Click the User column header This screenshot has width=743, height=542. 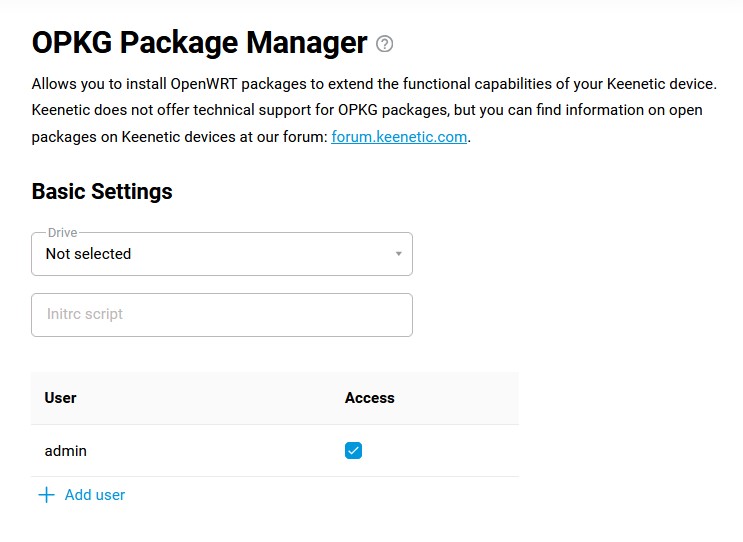pyautogui.click(x=61, y=398)
